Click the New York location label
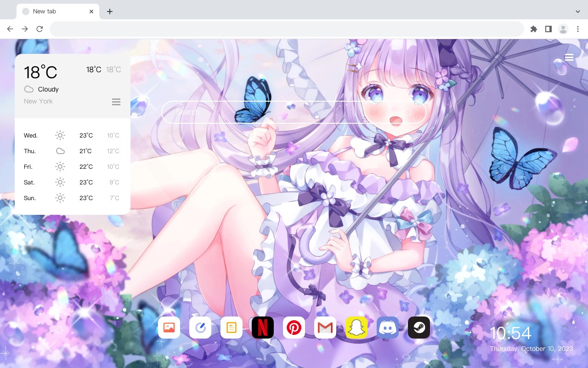The height and width of the screenshot is (368, 588). click(38, 101)
